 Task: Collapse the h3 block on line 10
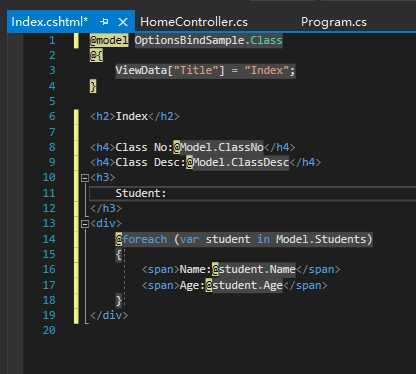point(85,178)
